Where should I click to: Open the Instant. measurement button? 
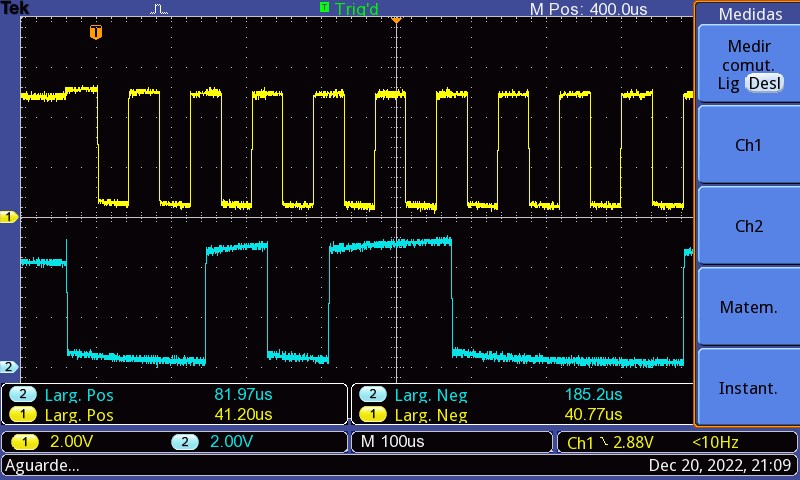click(748, 388)
